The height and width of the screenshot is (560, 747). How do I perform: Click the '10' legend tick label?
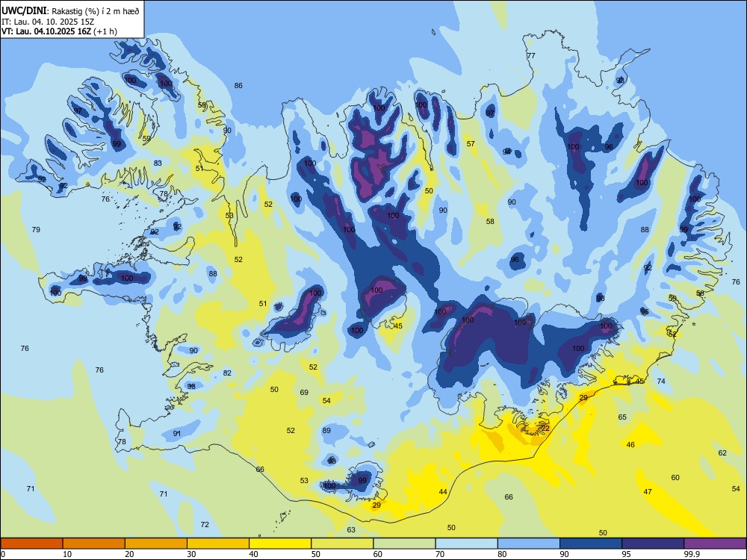coord(67,554)
